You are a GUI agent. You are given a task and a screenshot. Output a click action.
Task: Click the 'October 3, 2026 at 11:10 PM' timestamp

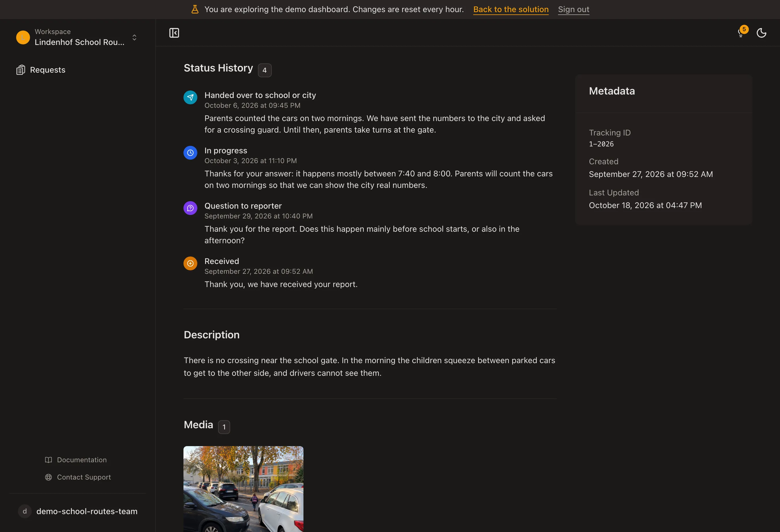[251, 161]
